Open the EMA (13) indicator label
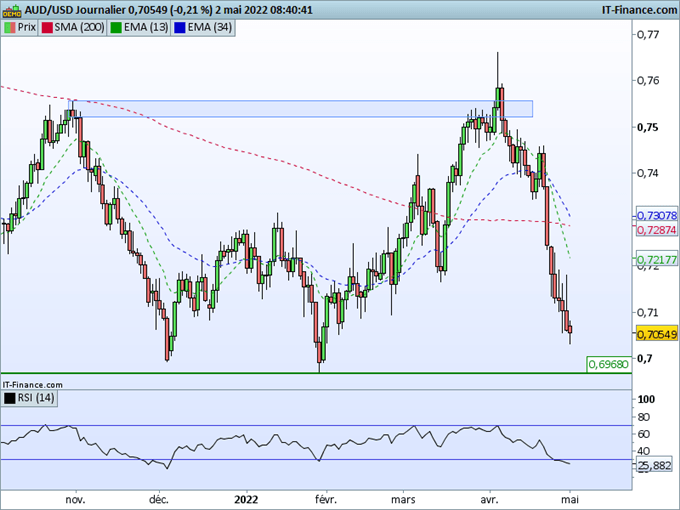Viewport: 680px width, 510px height. 139,27
